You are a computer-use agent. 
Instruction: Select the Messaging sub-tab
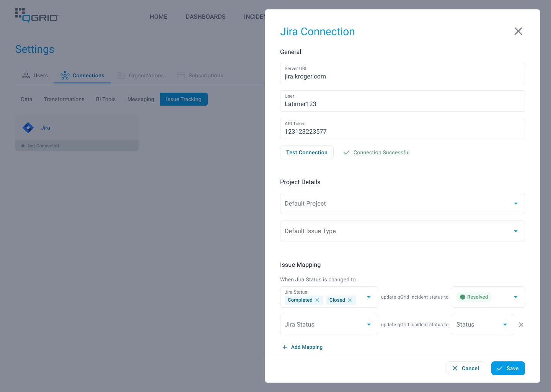click(141, 99)
